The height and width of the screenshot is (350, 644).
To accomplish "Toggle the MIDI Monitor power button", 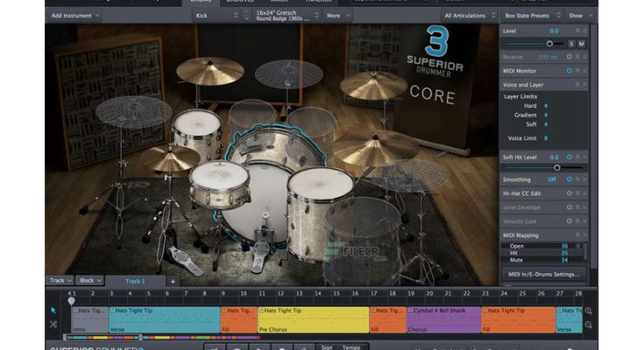I will point(569,70).
